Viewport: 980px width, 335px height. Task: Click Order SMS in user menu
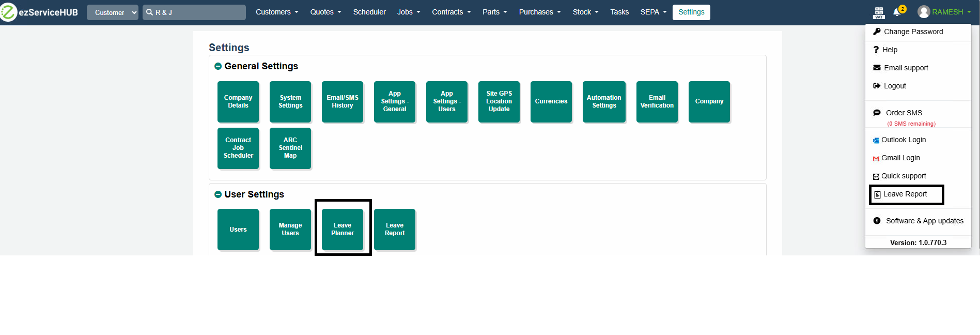[x=904, y=113]
